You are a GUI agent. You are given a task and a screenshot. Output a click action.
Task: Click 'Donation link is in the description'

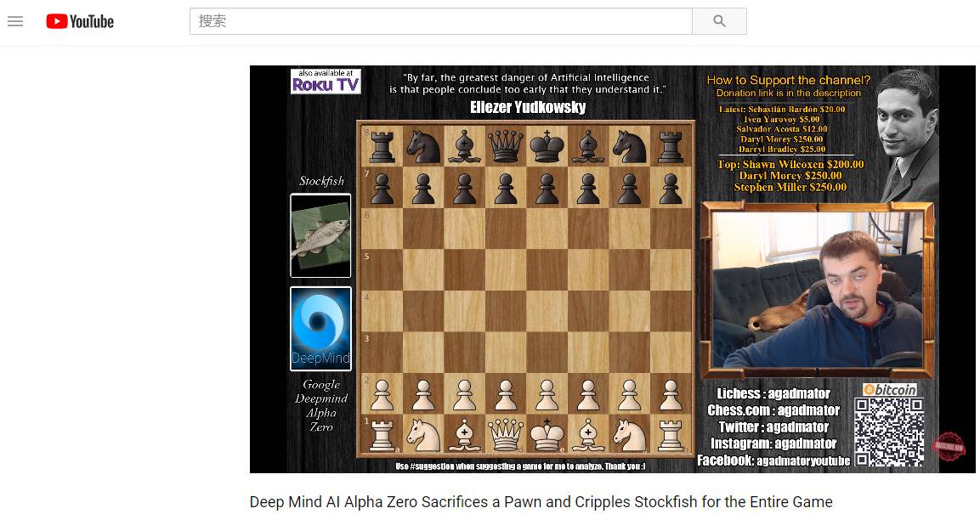(789, 93)
